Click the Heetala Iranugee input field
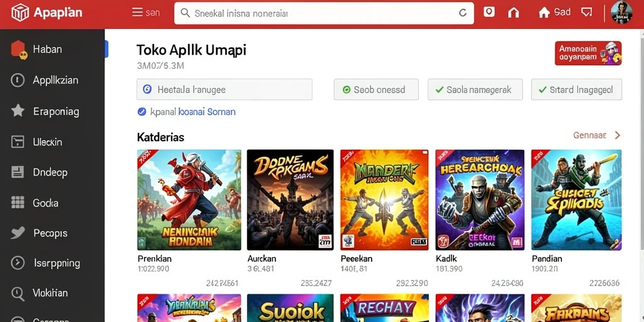This screenshot has width=644, height=322. pyautogui.click(x=225, y=89)
